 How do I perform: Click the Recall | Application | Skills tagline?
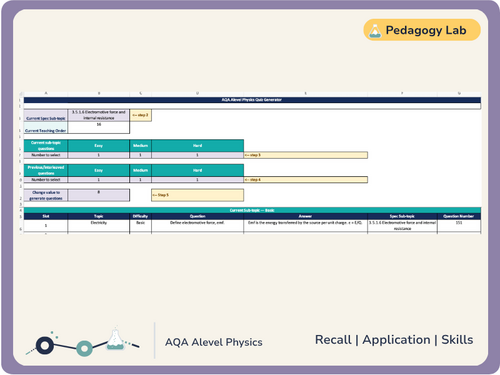(x=394, y=340)
